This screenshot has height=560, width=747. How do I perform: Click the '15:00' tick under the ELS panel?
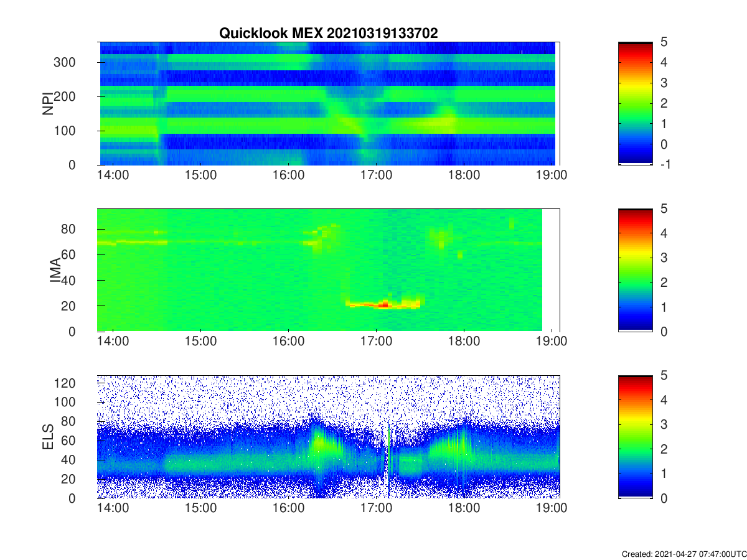click(200, 509)
